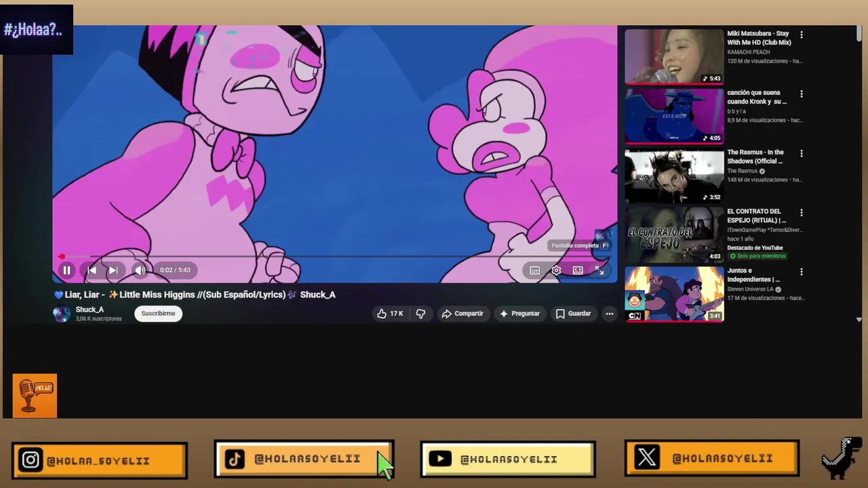Open player settings gear

(556, 270)
